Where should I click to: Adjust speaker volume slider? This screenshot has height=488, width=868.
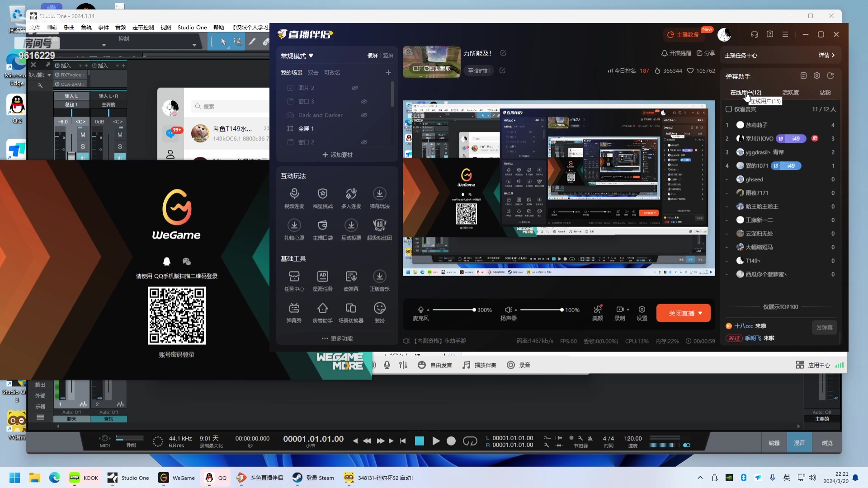pos(542,310)
